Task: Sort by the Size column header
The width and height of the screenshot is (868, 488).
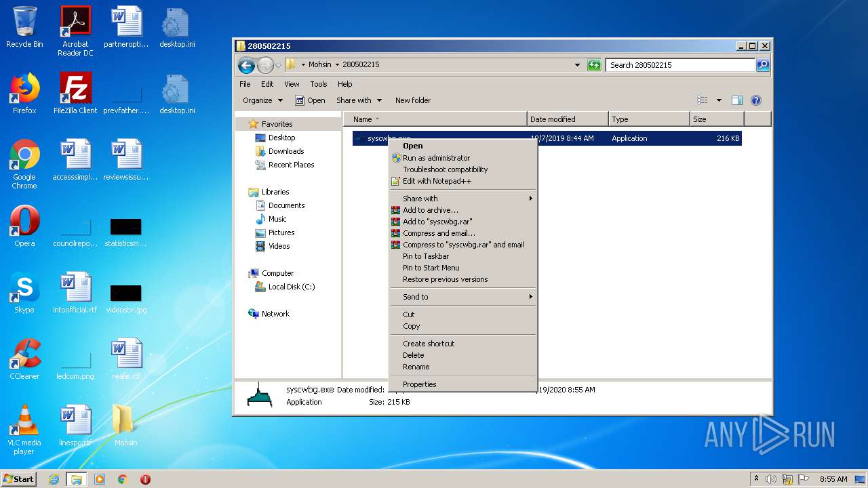Action: point(717,119)
